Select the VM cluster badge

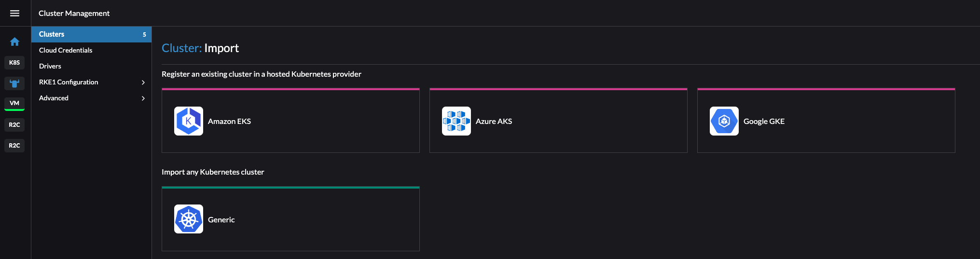pyautogui.click(x=14, y=103)
